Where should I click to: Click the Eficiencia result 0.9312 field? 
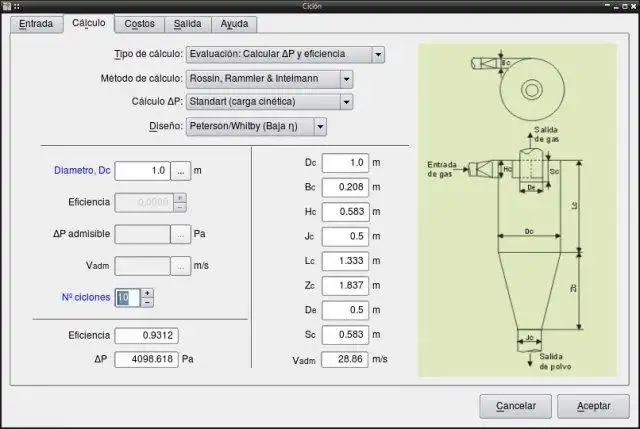pyautogui.click(x=147, y=336)
